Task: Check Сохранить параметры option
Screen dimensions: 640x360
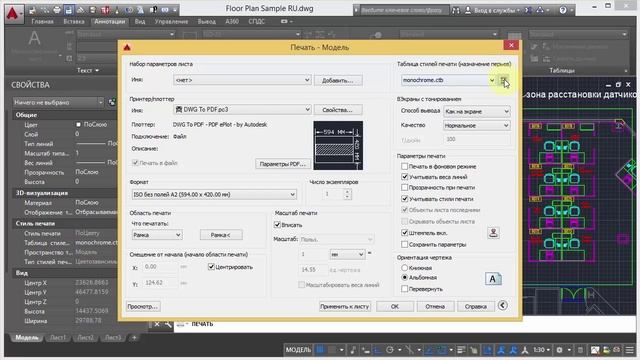Action: pos(404,244)
